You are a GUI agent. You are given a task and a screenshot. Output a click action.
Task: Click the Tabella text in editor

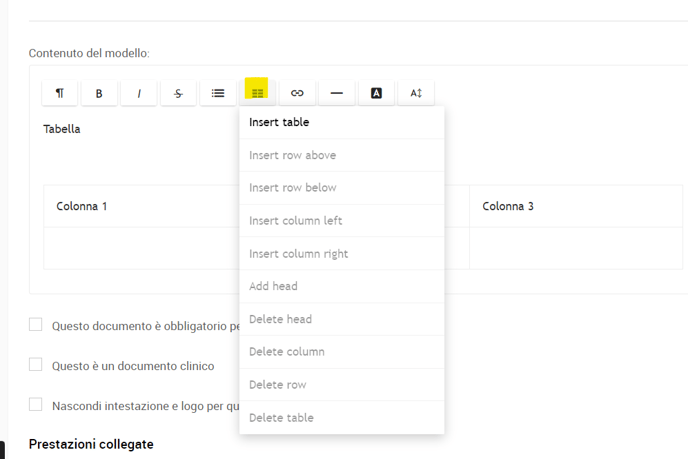coord(62,129)
